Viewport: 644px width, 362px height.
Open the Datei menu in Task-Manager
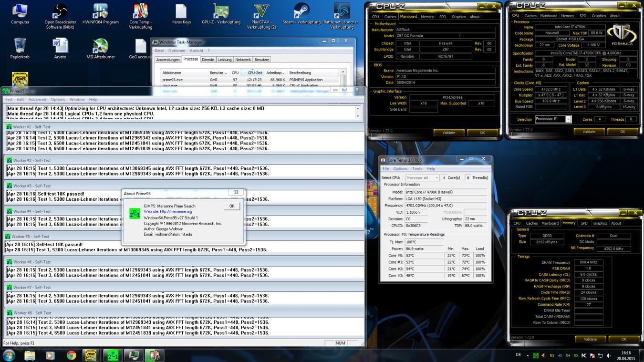pos(159,51)
